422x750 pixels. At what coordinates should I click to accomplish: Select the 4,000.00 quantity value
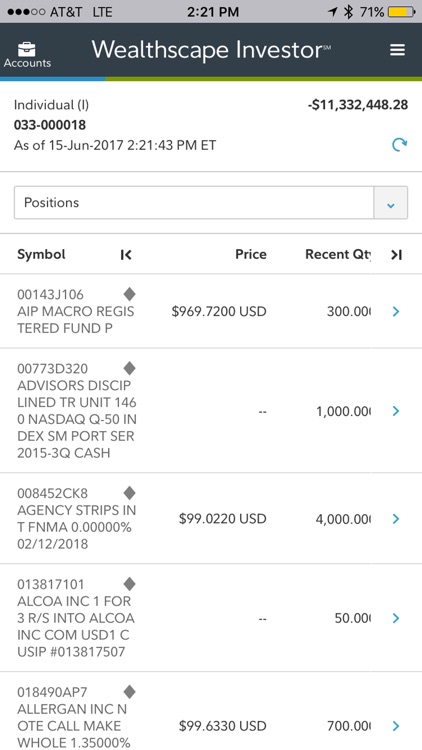tap(344, 518)
